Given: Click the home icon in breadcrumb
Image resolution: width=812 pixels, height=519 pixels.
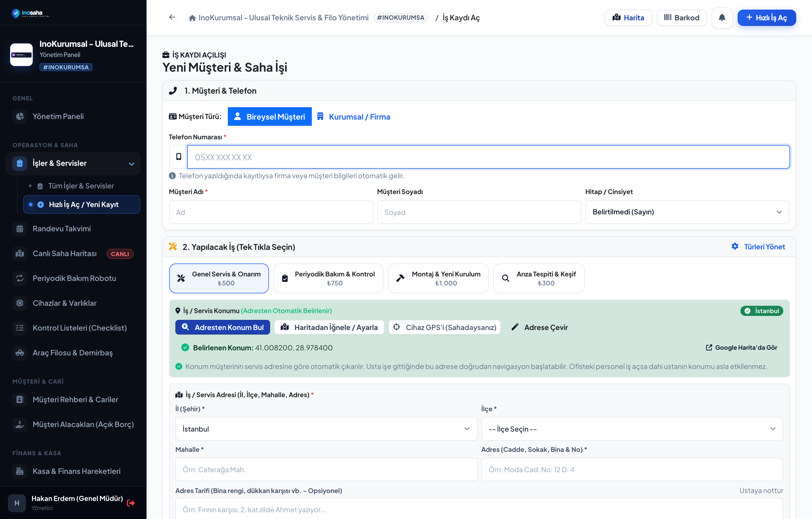Looking at the screenshot, I should tap(192, 18).
